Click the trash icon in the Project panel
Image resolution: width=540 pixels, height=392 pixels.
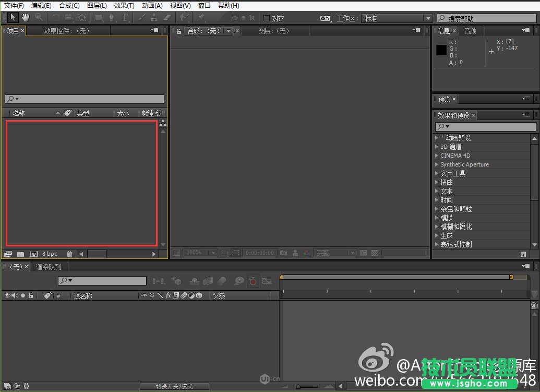[x=69, y=254]
